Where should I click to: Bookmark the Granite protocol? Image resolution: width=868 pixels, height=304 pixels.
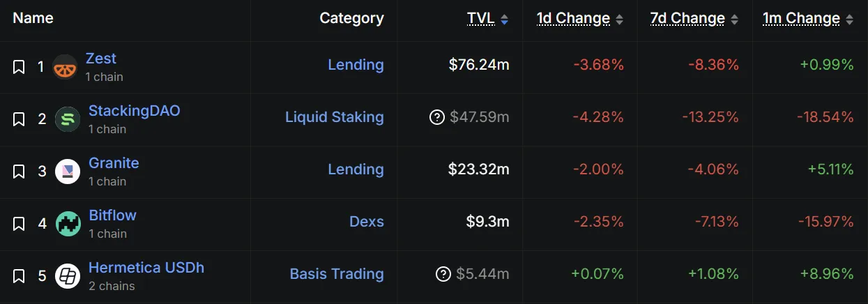(20, 172)
